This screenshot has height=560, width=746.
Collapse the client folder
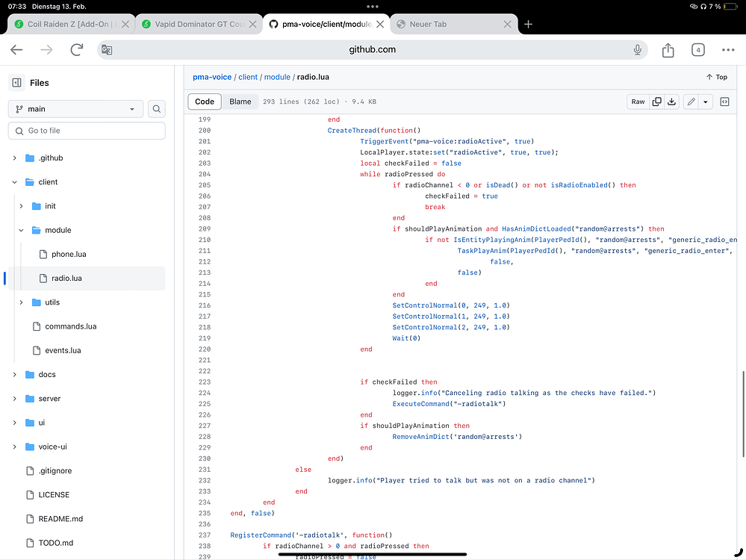tap(15, 182)
